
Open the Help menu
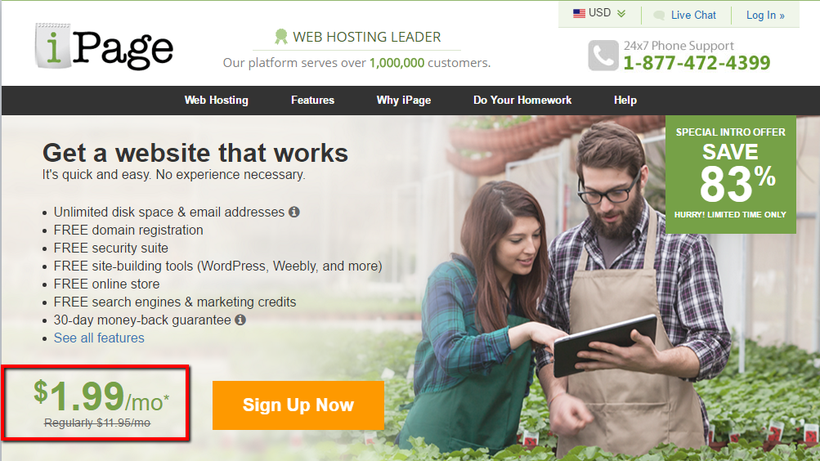625,100
